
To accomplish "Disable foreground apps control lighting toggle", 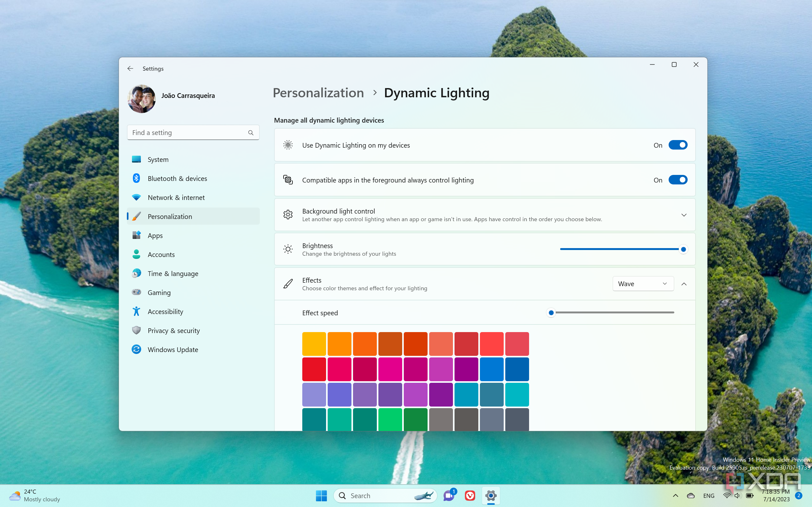I will coord(678,180).
